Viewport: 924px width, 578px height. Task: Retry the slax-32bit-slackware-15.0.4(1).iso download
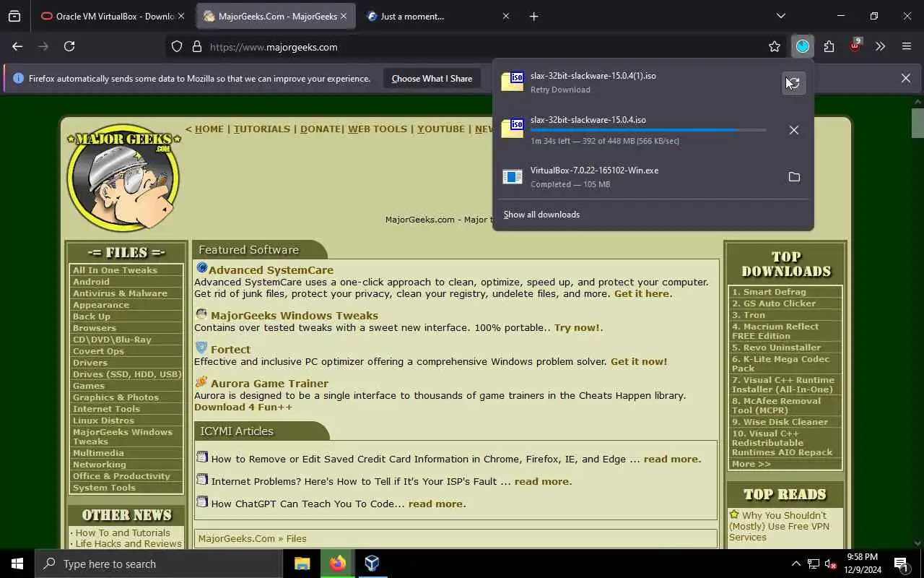[793, 82]
